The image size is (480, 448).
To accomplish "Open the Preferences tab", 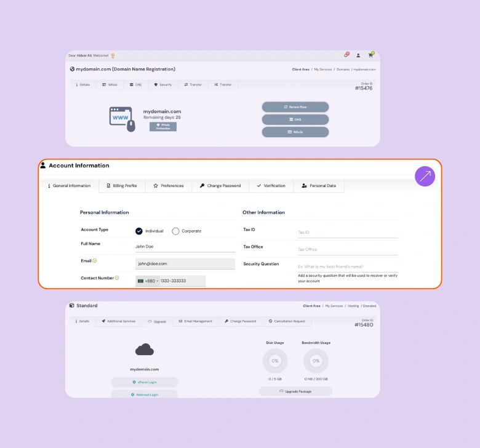I will point(169,186).
